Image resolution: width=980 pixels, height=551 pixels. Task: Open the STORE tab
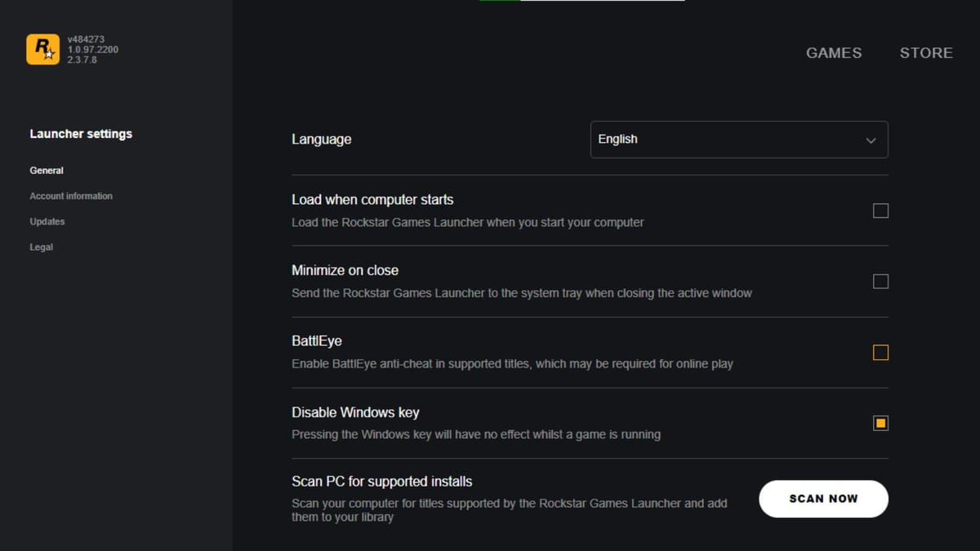pyautogui.click(x=926, y=52)
